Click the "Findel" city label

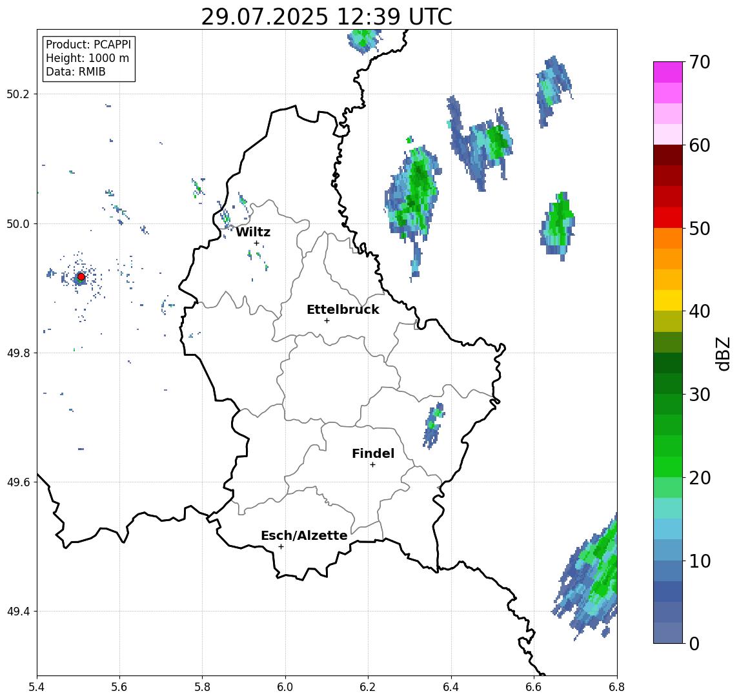click(x=373, y=453)
